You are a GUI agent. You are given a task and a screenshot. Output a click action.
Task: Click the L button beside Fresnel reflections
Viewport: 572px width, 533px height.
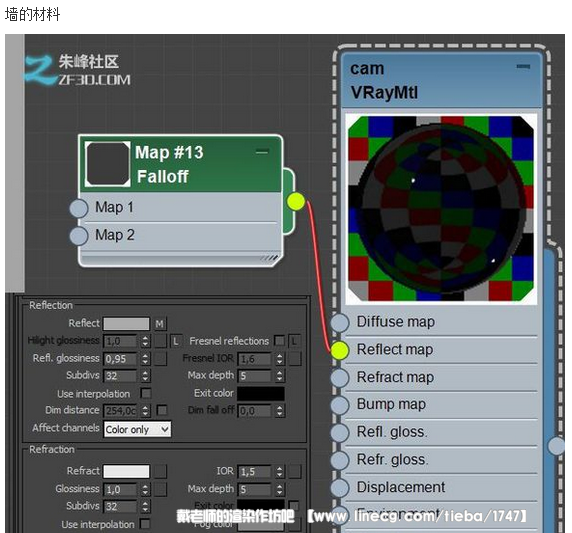[x=294, y=341]
